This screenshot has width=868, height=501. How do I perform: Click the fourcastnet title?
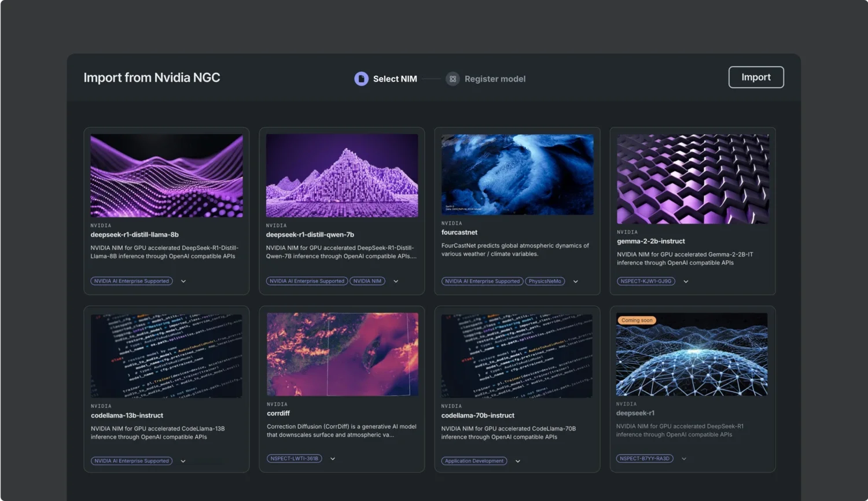[459, 233]
